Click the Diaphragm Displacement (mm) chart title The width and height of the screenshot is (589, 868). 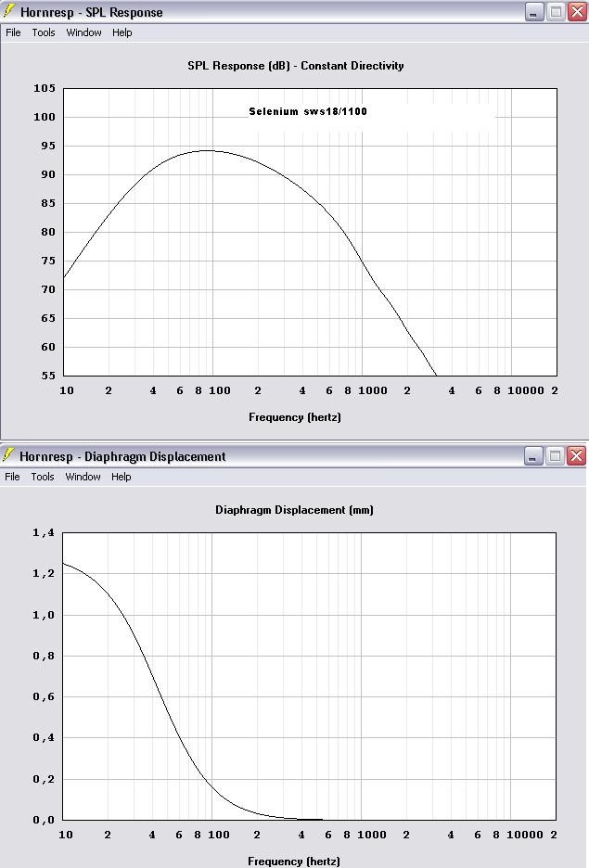(295, 510)
